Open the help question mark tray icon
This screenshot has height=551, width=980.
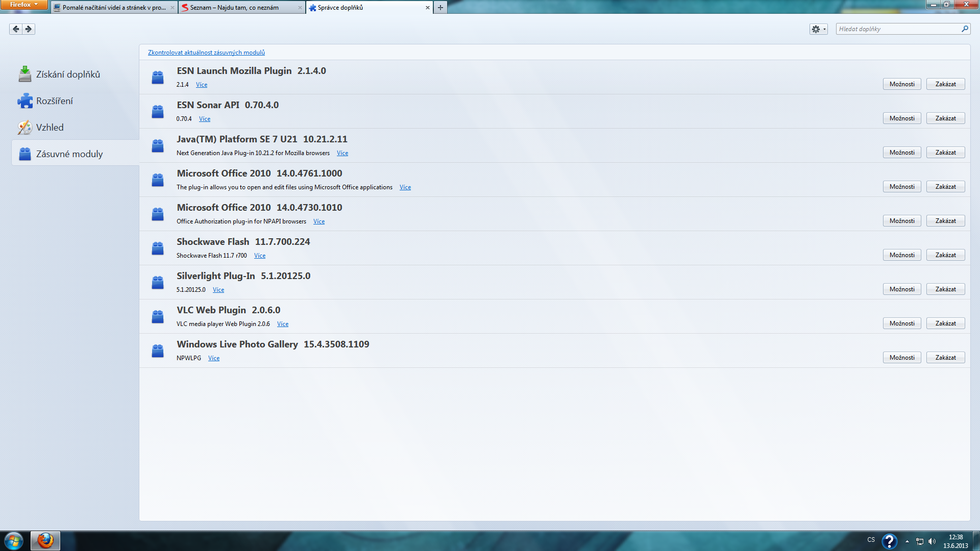click(x=889, y=541)
